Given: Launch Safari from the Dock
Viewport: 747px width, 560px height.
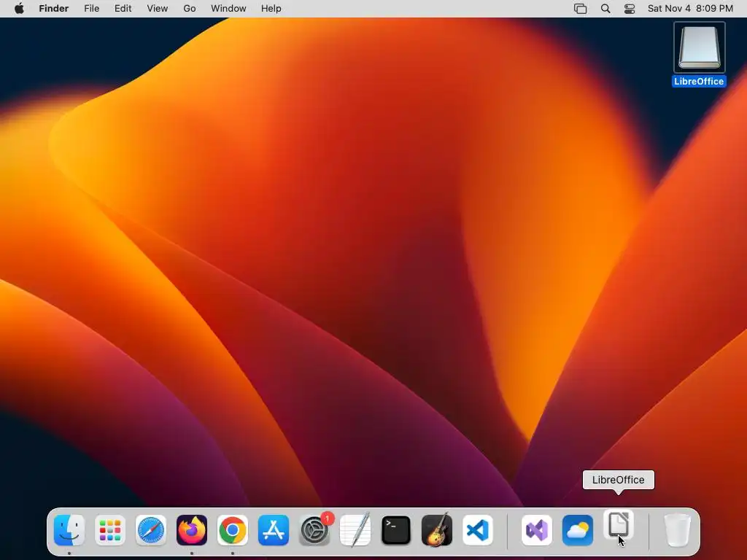Looking at the screenshot, I should point(151,530).
